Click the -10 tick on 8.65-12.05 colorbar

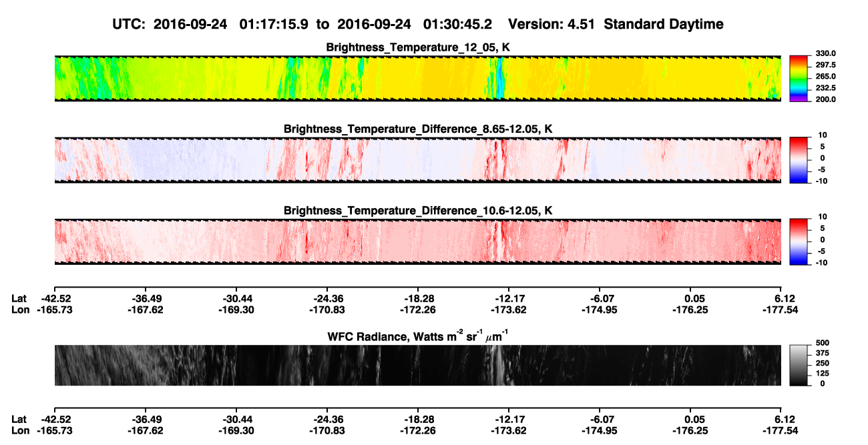(x=822, y=181)
